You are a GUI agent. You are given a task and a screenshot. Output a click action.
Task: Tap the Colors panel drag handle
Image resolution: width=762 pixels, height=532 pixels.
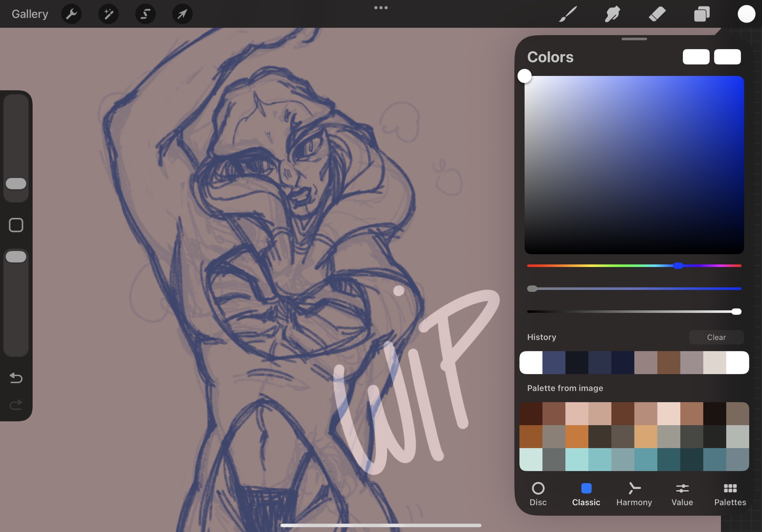634,39
